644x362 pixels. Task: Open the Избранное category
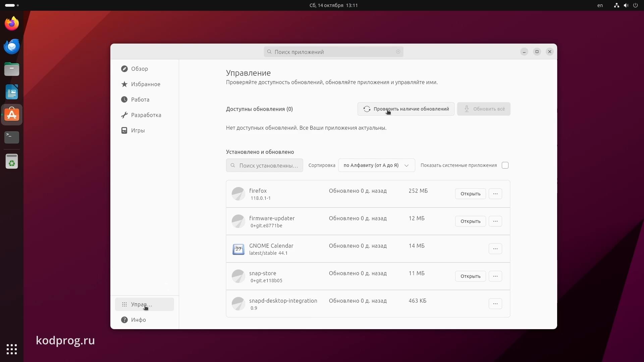tap(145, 84)
